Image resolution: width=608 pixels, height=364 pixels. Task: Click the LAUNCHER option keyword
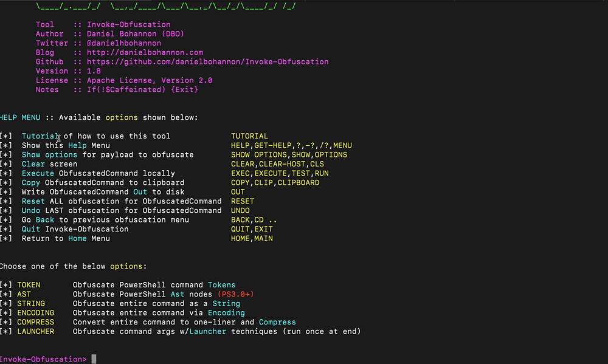click(36, 331)
